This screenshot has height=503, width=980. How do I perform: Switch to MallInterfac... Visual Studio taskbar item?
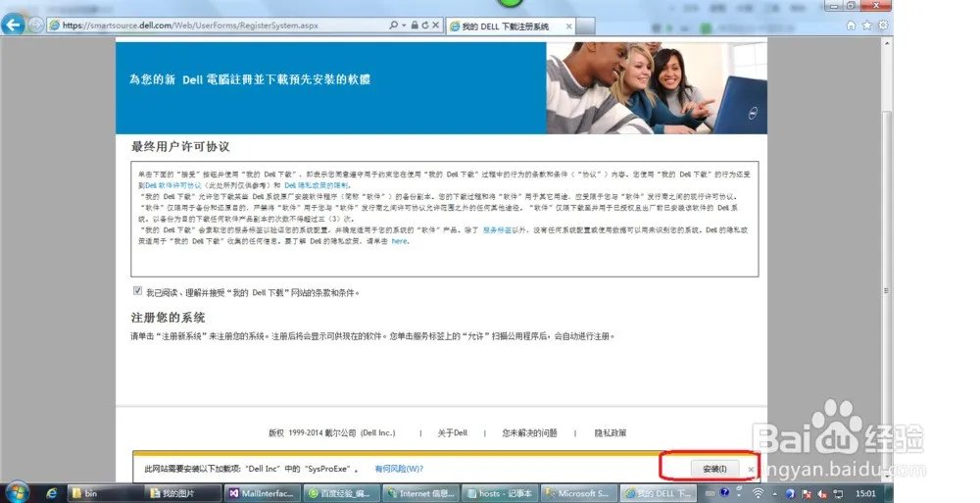pyautogui.click(x=264, y=493)
